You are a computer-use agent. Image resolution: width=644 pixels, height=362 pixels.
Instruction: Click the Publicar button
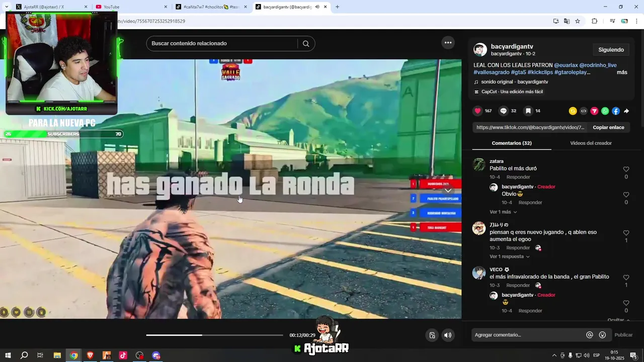[x=623, y=335]
